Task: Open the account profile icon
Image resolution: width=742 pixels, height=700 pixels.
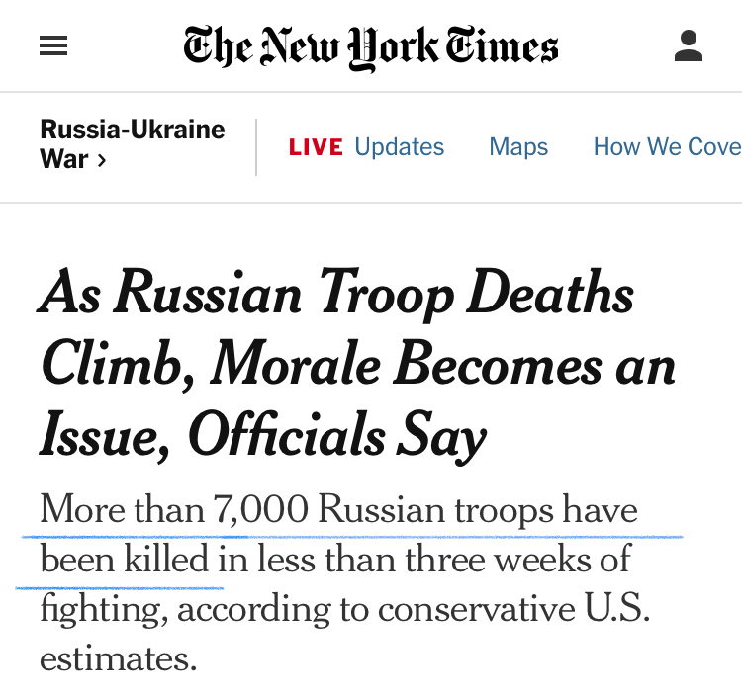Action: pos(689,45)
